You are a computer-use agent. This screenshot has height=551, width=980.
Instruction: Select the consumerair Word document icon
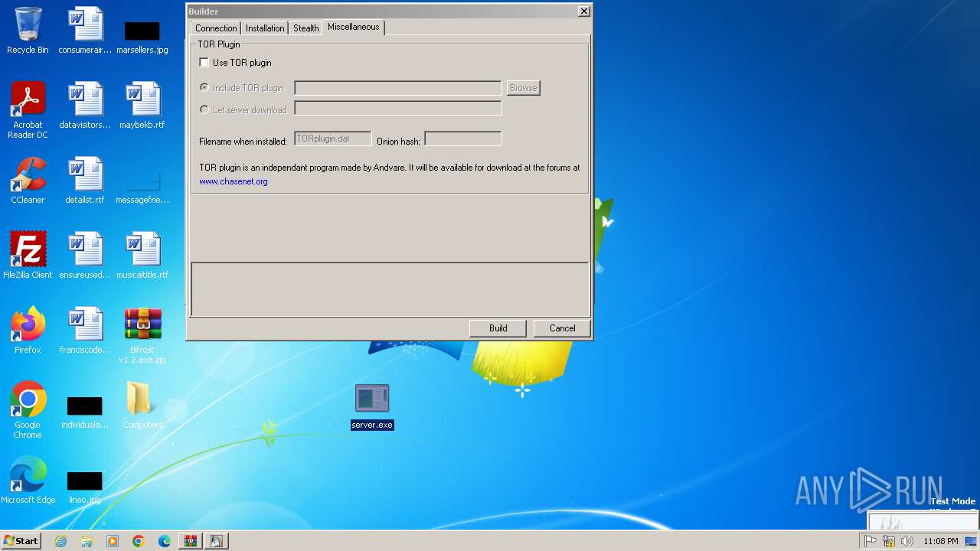pyautogui.click(x=85, y=31)
